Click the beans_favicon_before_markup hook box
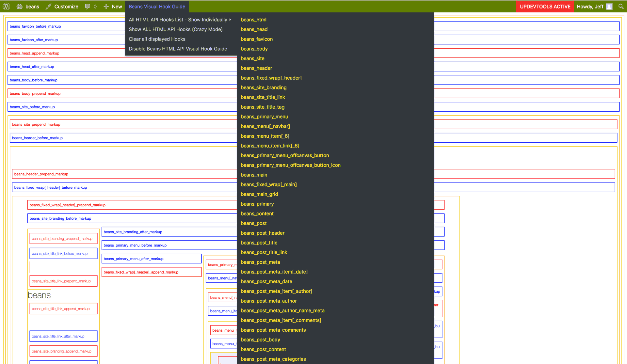The image size is (627, 364). pos(35,26)
